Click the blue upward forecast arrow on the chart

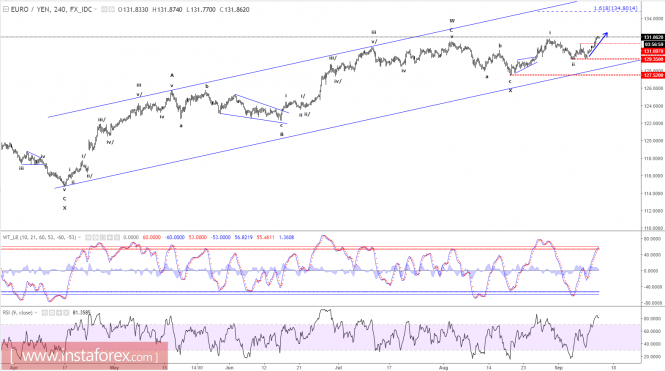coord(598,44)
